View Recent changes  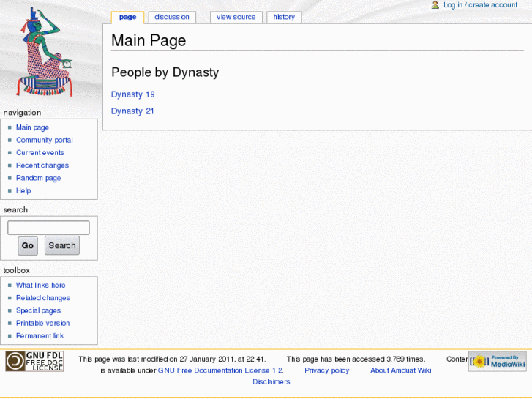42,165
